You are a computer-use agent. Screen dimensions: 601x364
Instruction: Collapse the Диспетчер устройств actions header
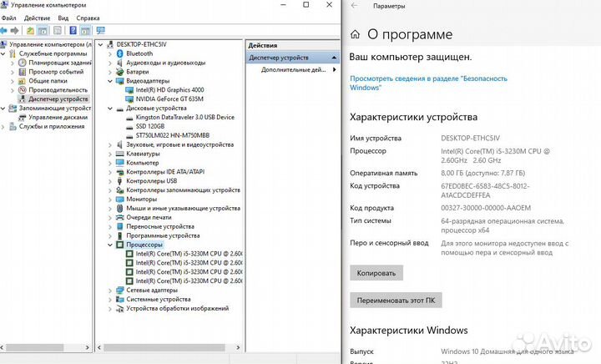point(334,58)
